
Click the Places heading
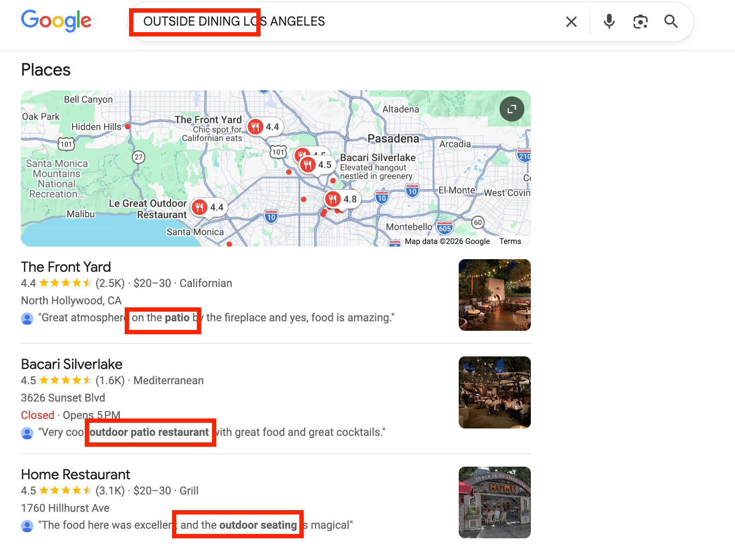[x=46, y=70]
